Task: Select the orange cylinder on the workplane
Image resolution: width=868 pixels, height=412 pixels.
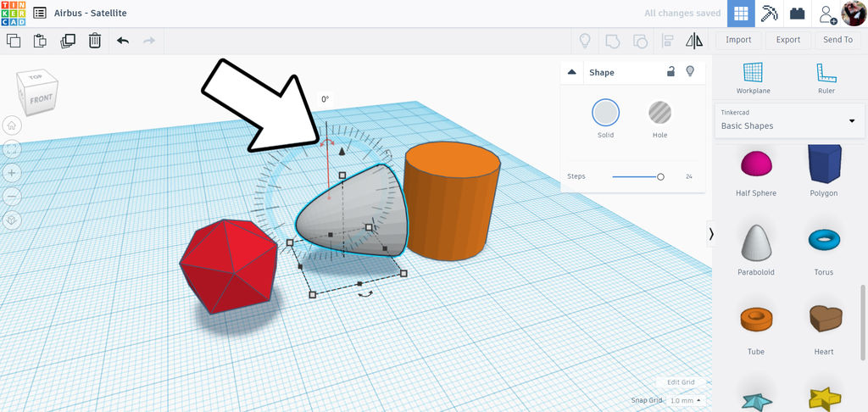Action: (x=451, y=200)
